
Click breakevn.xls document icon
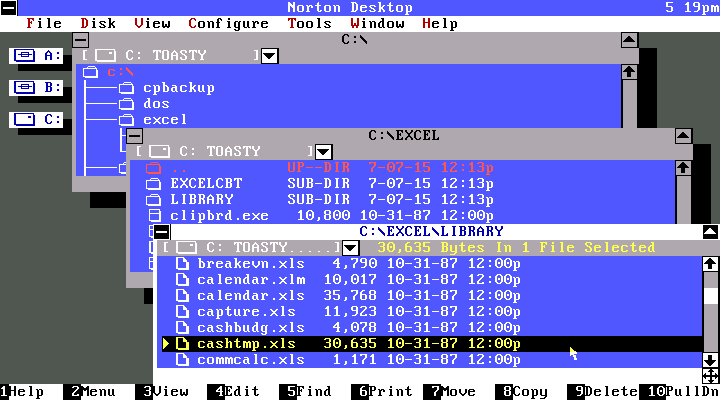182,264
